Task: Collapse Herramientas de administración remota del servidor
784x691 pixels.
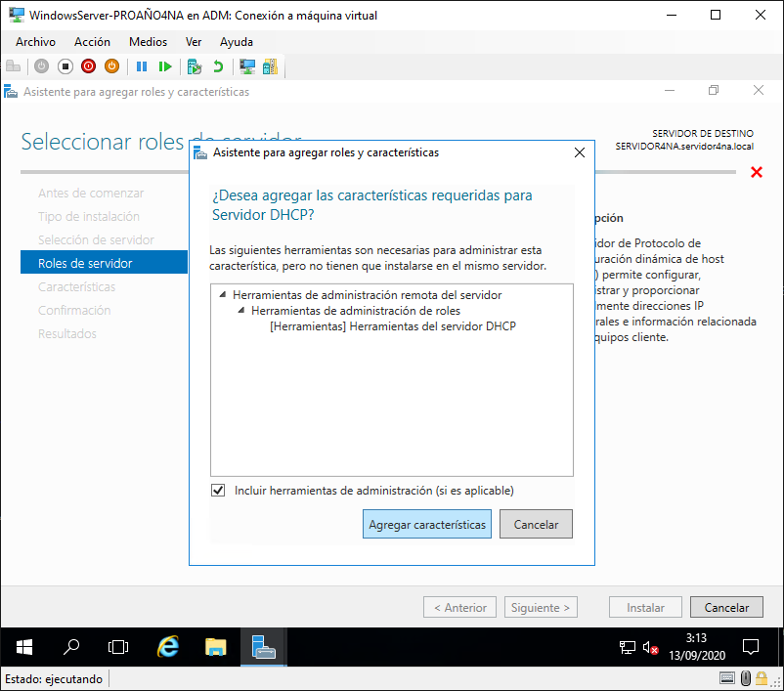Action: click(x=223, y=294)
